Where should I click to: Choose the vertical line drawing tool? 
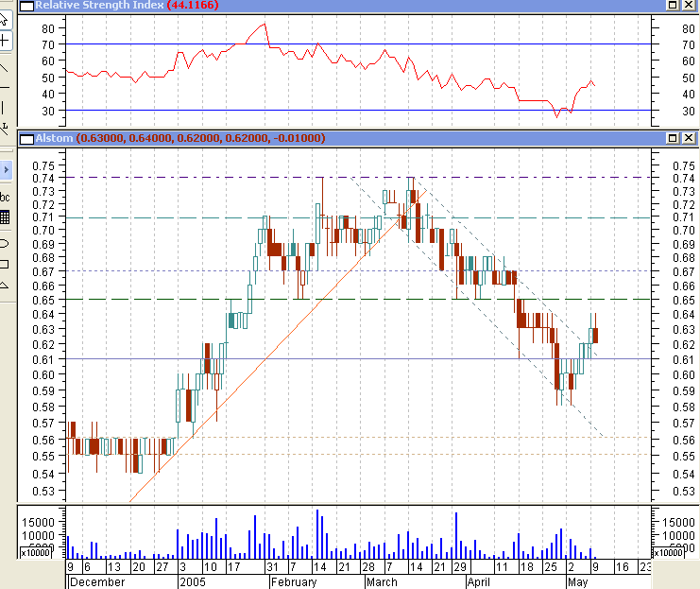[4, 107]
